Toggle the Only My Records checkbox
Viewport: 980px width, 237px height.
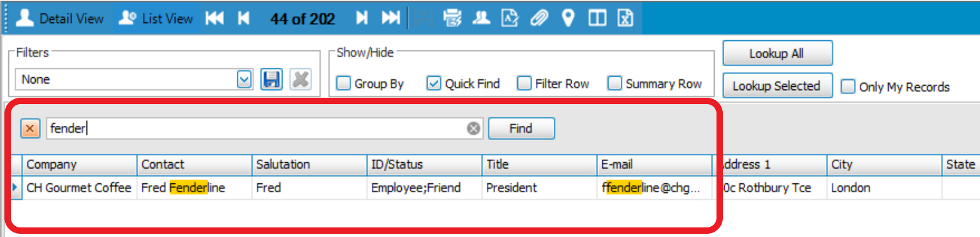coord(848,87)
